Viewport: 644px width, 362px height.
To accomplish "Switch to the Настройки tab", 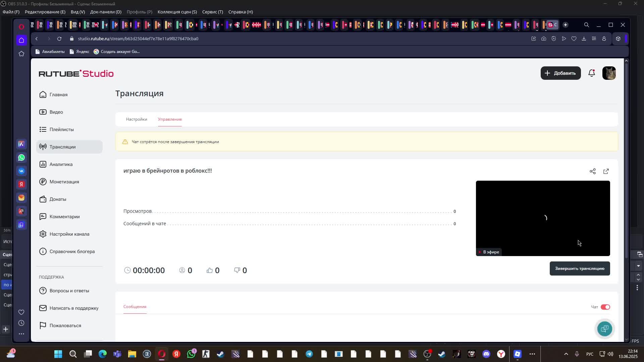I will (x=137, y=119).
